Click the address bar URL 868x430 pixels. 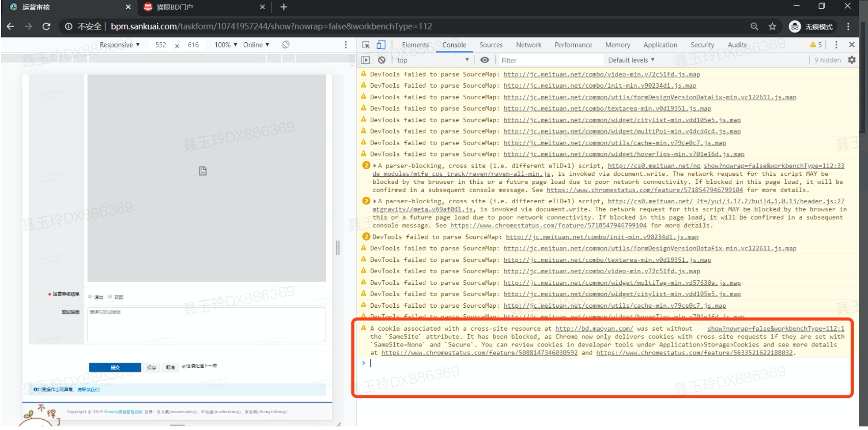click(271, 26)
